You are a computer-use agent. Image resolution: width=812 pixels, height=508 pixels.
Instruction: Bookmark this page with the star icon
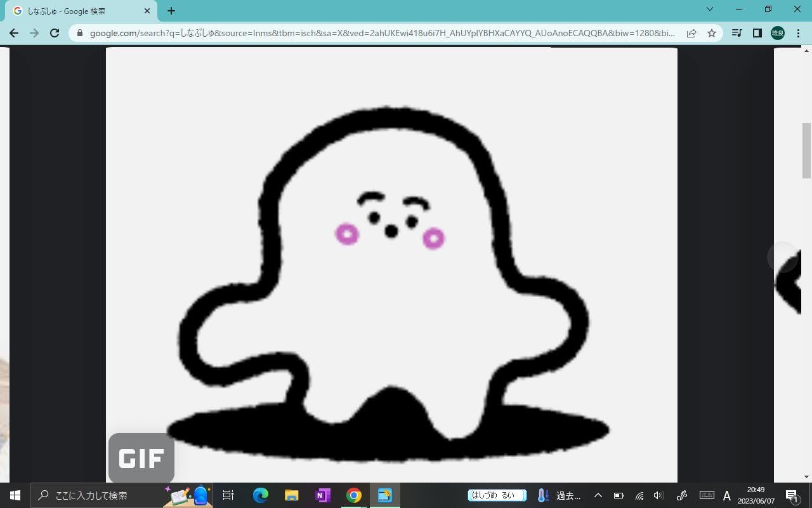click(x=712, y=33)
